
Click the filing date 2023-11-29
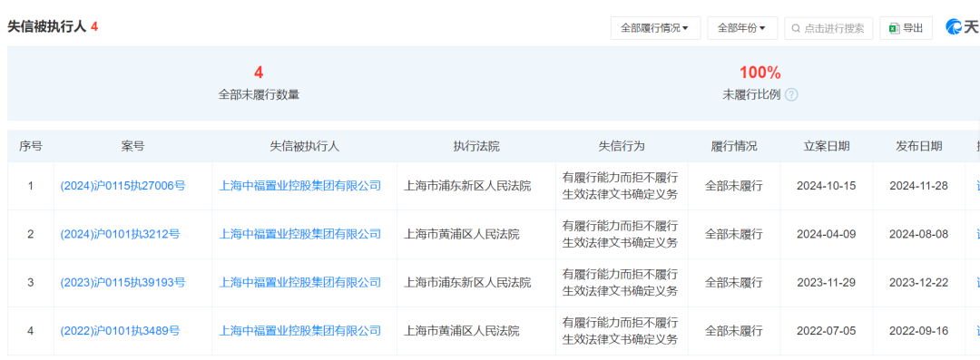tap(827, 283)
